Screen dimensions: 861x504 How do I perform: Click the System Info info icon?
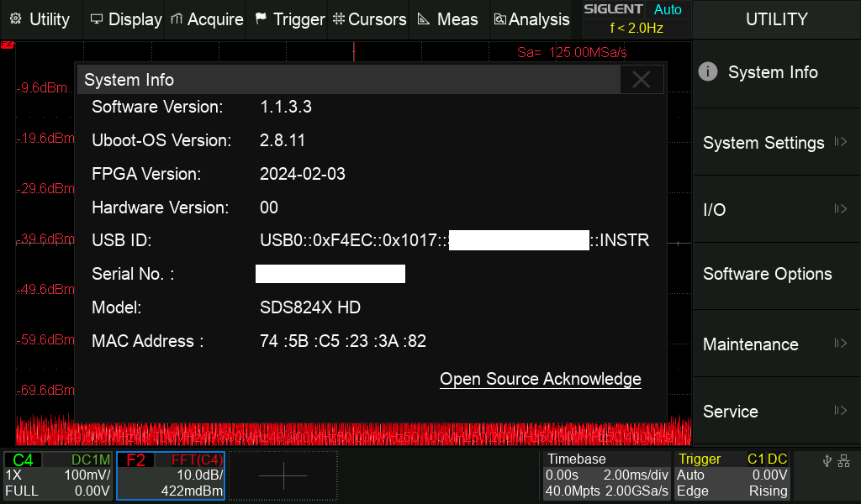click(708, 72)
